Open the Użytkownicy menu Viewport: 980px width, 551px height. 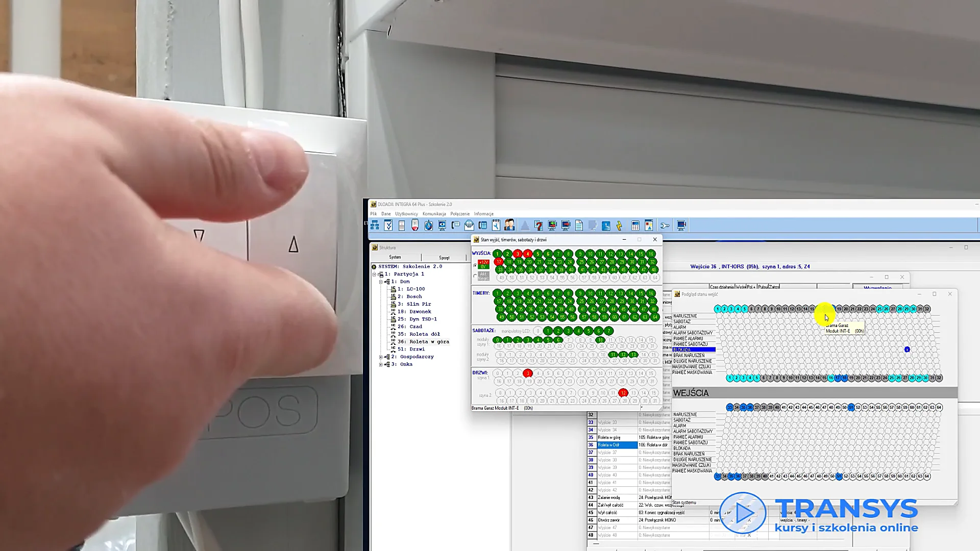click(x=406, y=214)
